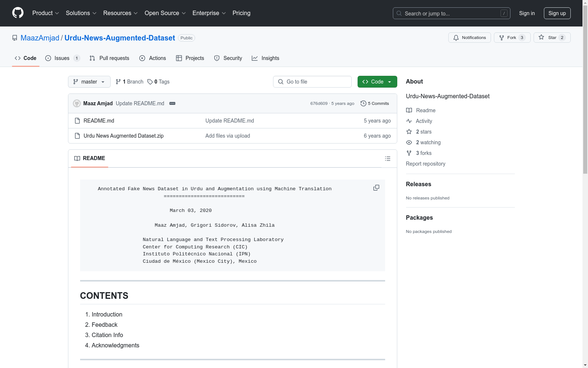Open the Resources dropdown
This screenshot has height=368, width=588.
coord(121,13)
